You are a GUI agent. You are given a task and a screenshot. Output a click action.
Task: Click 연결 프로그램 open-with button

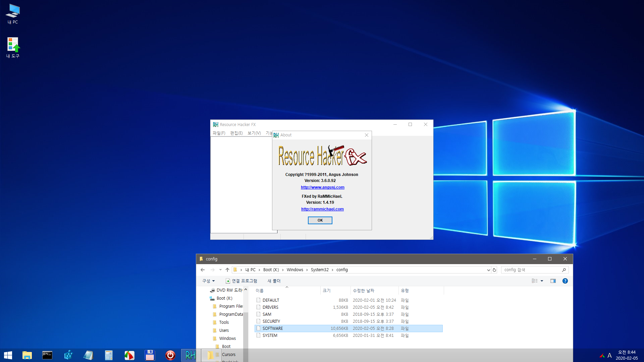241,281
